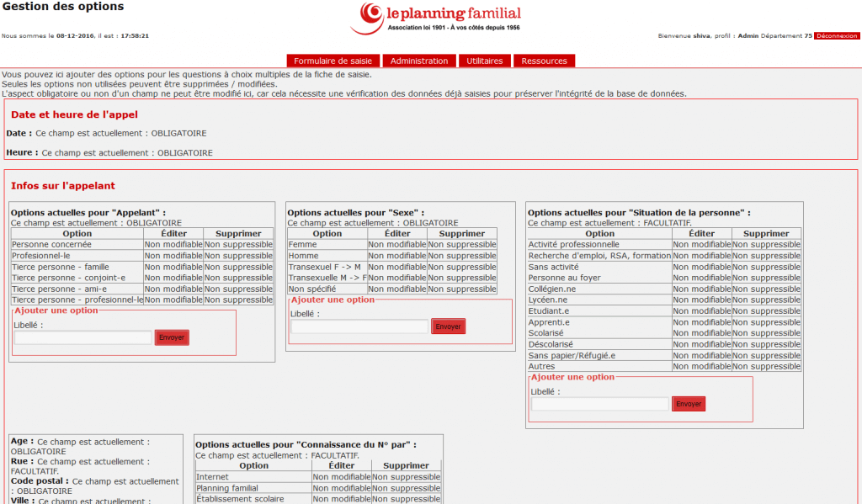Viewport: 862px width, 504px height.
Task: Focus the Libellé field for Sexe
Action: (359, 326)
